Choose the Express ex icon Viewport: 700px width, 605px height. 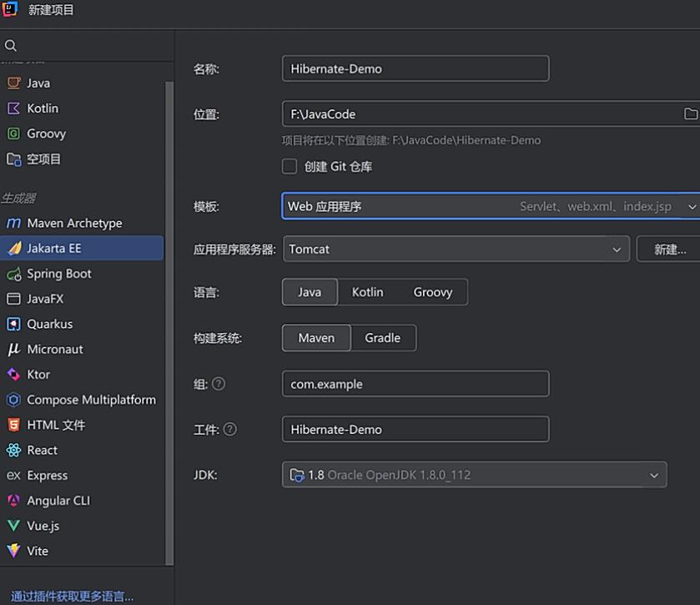(x=14, y=476)
